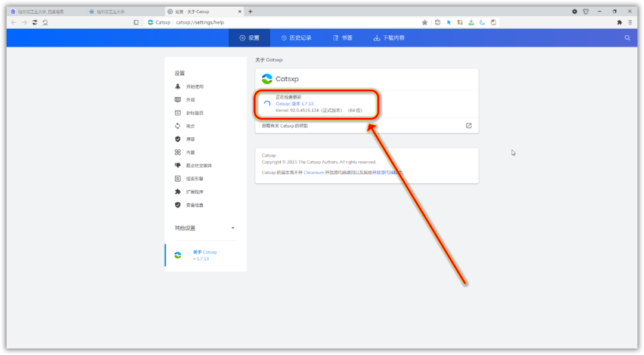Click the circular arrows icon beside the star
This screenshot has width=644, height=355.
(x=438, y=22)
